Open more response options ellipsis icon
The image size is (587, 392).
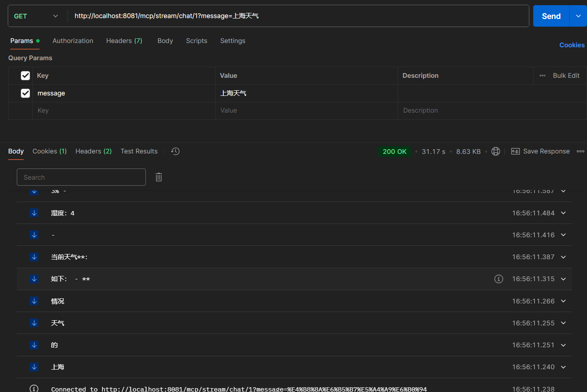coord(581,151)
